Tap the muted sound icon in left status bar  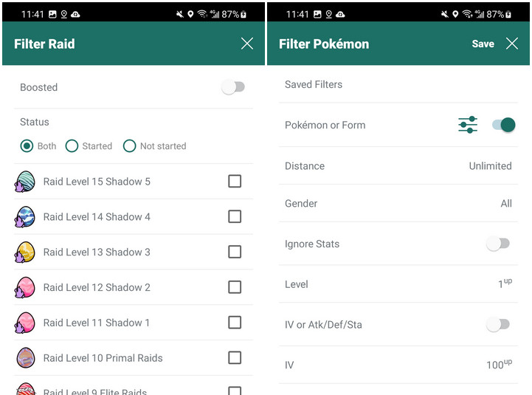[180, 14]
